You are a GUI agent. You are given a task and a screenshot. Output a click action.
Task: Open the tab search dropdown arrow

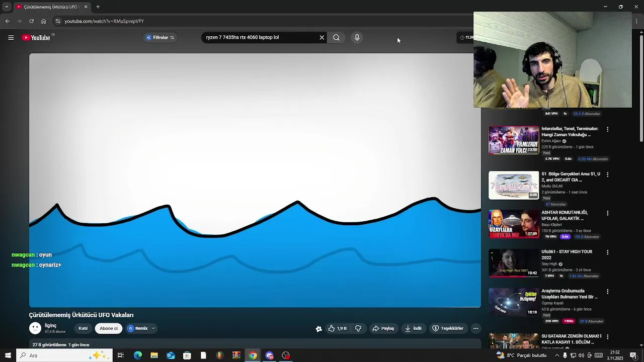click(6, 7)
